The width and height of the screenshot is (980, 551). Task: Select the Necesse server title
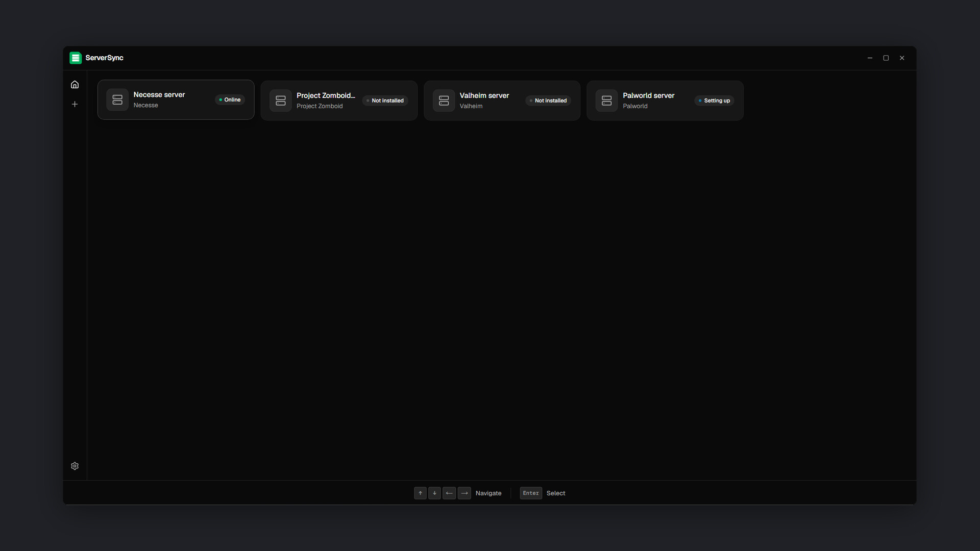(159, 95)
